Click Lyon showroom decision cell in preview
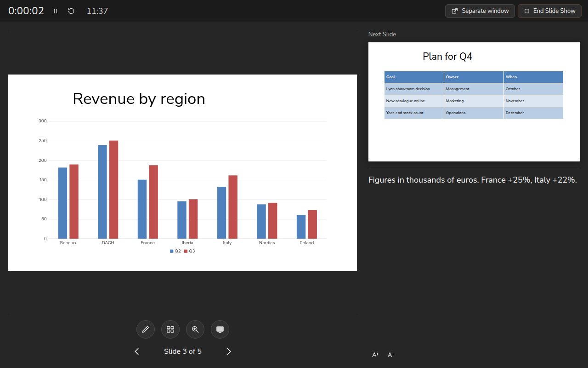Screen dimensions: 588x368 (x=414, y=89)
